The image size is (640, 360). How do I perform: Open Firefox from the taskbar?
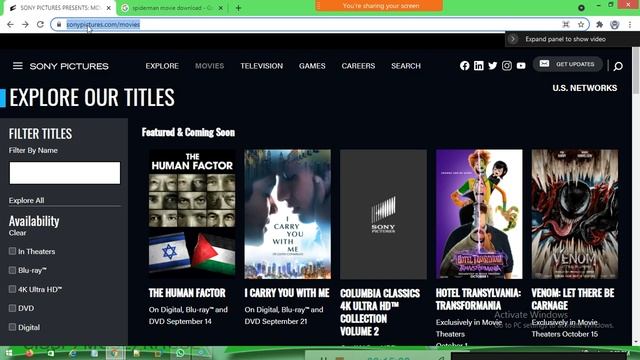(x=29, y=353)
